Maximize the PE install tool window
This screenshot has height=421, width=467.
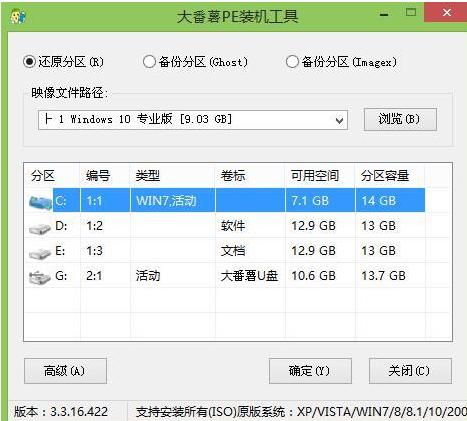pyautogui.click(x=411, y=13)
